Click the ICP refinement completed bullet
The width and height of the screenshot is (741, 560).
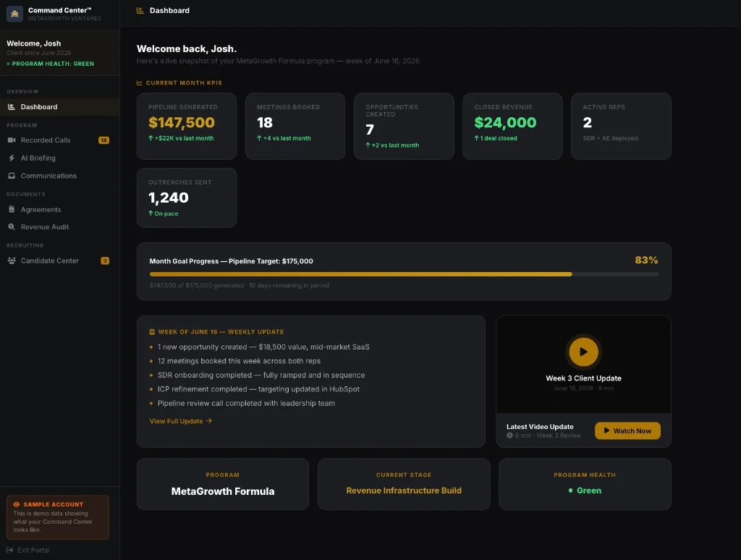tap(258, 389)
